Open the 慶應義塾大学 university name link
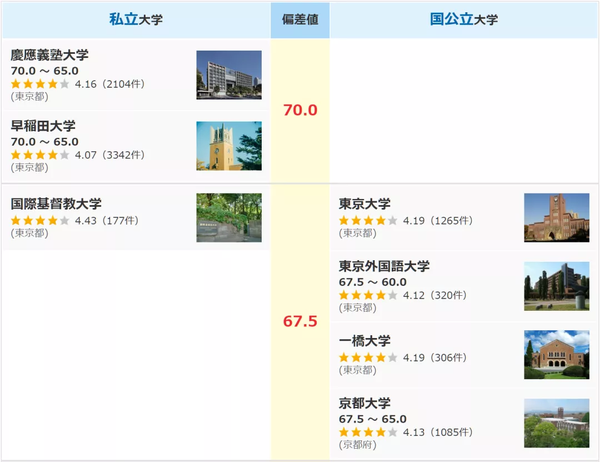 click(x=49, y=55)
